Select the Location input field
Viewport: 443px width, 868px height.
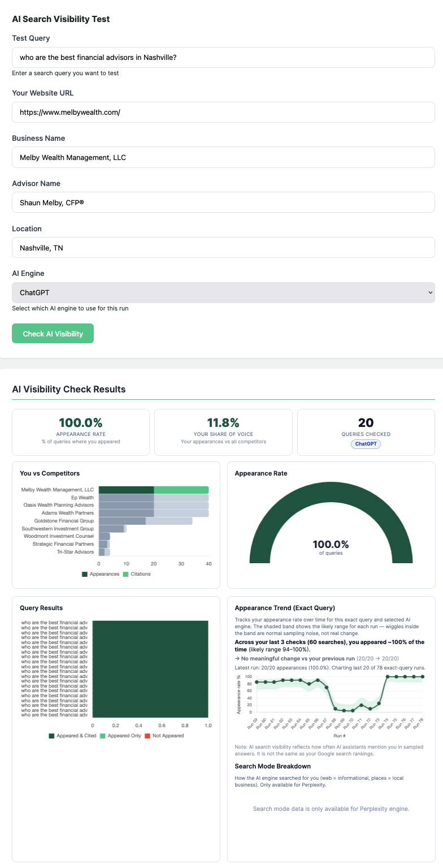pyautogui.click(x=223, y=248)
